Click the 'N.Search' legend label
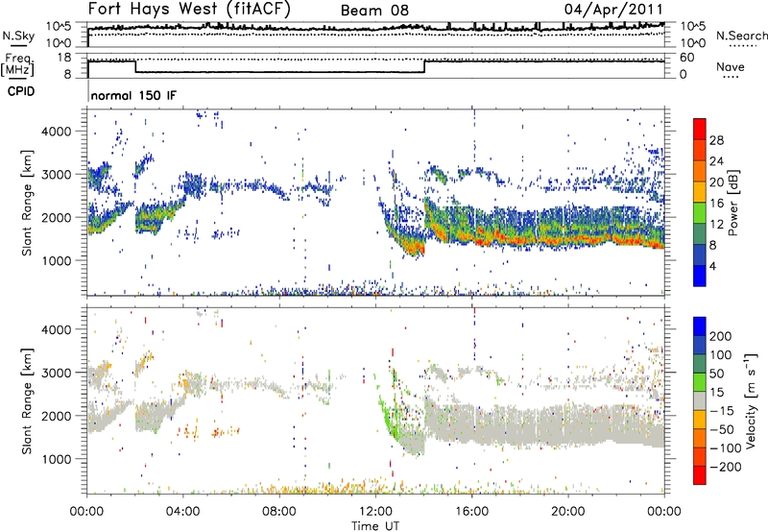Image resolution: width=768 pixels, height=532 pixels. pos(741,36)
